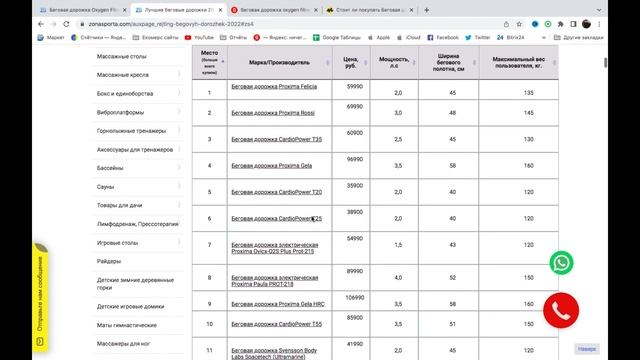
Task: Open Беговая дорожка CardioPower T55 link
Action: pos(277,324)
